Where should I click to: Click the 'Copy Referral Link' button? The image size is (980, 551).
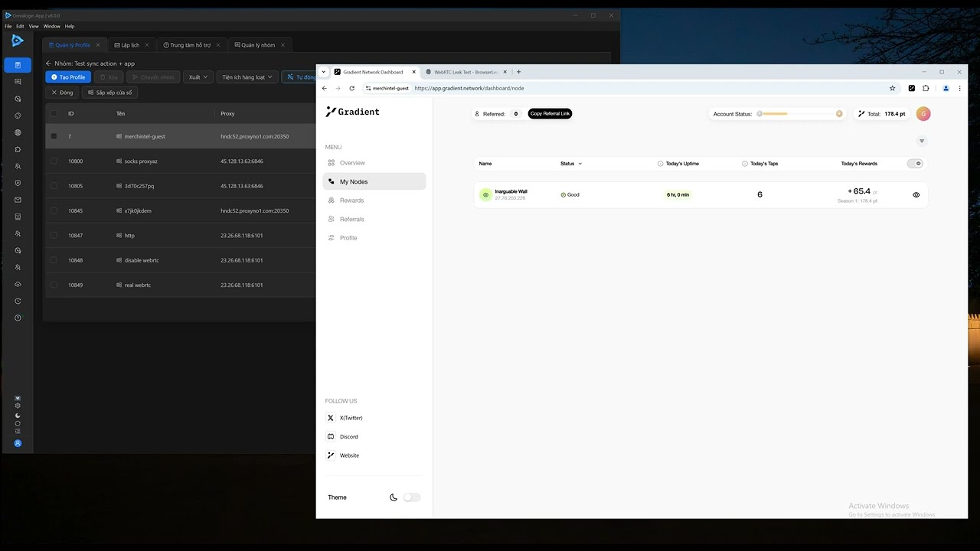[x=550, y=113]
